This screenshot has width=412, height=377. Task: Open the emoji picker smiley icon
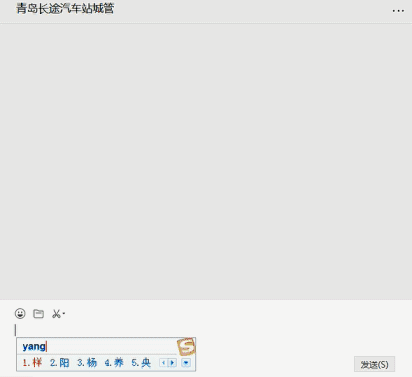(x=20, y=314)
